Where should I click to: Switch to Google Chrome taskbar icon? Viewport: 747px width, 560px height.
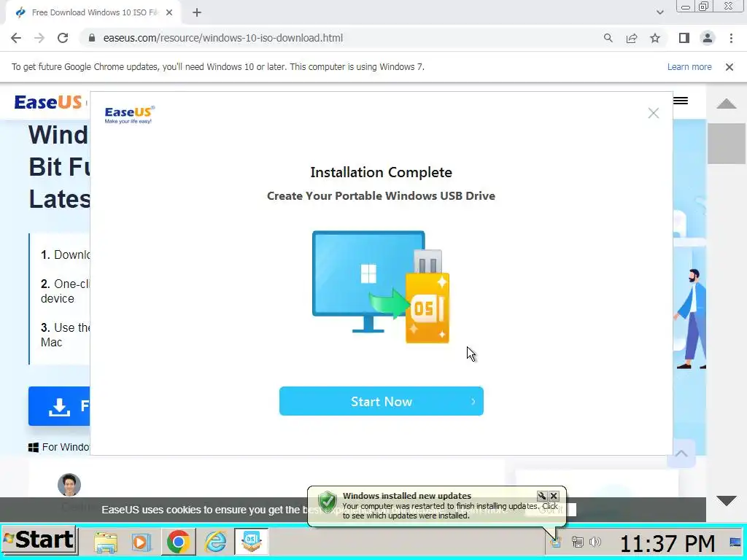179,542
